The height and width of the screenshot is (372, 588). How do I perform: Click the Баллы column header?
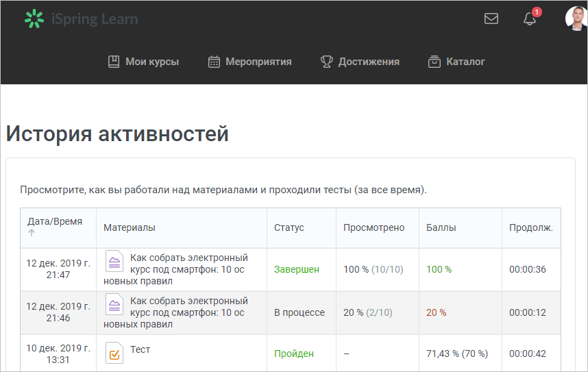(x=441, y=227)
